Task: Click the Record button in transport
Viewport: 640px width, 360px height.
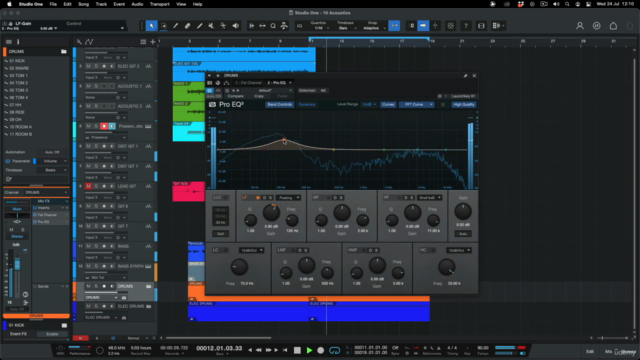Action: 321,350
